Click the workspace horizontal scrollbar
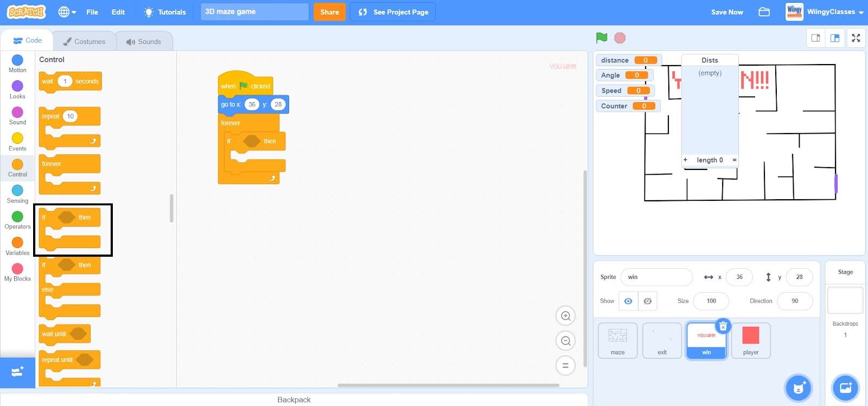 tap(448, 385)
